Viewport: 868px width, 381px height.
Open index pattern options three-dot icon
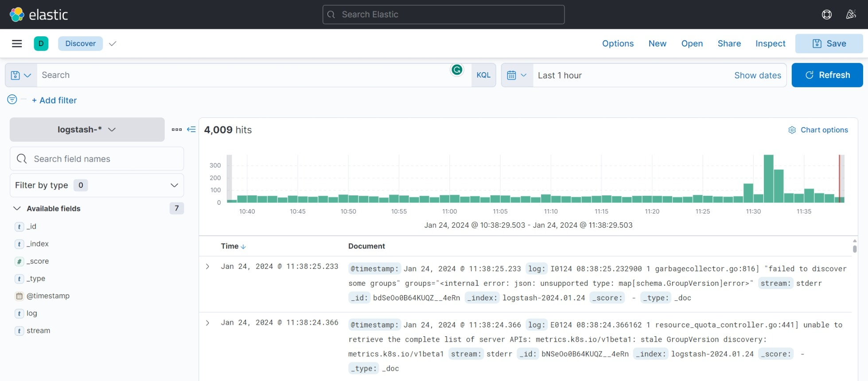click(x=177, y=129)
